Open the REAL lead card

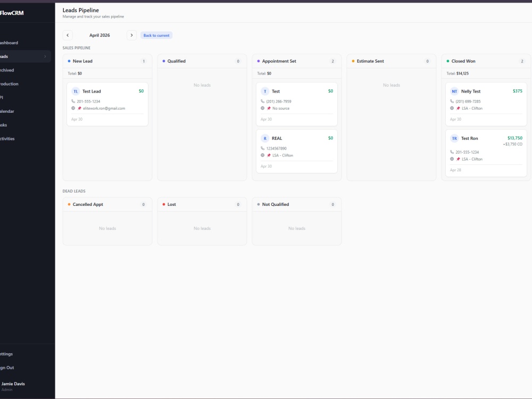[x=296, y=151]
